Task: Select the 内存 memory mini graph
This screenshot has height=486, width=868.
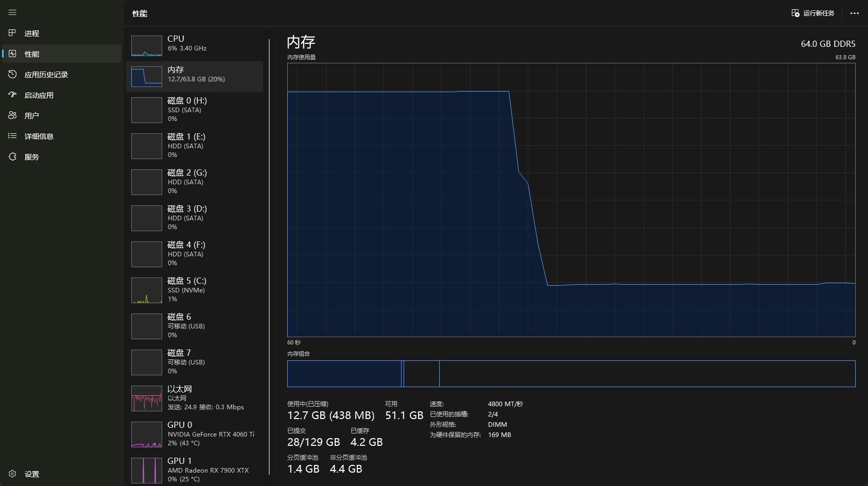Action: pos(147,77)
